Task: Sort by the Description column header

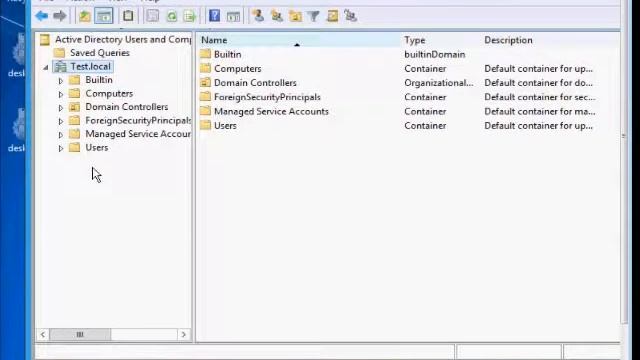Action: coord(549,40)
